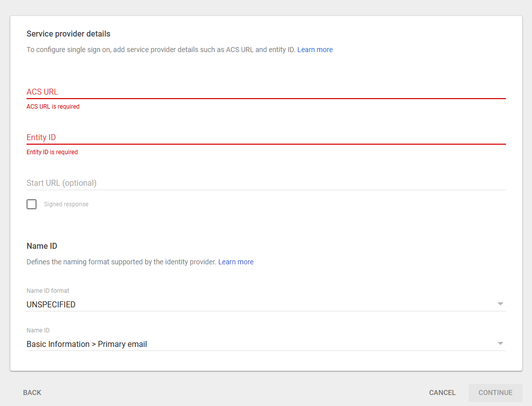
Task: Click the 'ACS URL is required' error message
Action: pos(53,107)
